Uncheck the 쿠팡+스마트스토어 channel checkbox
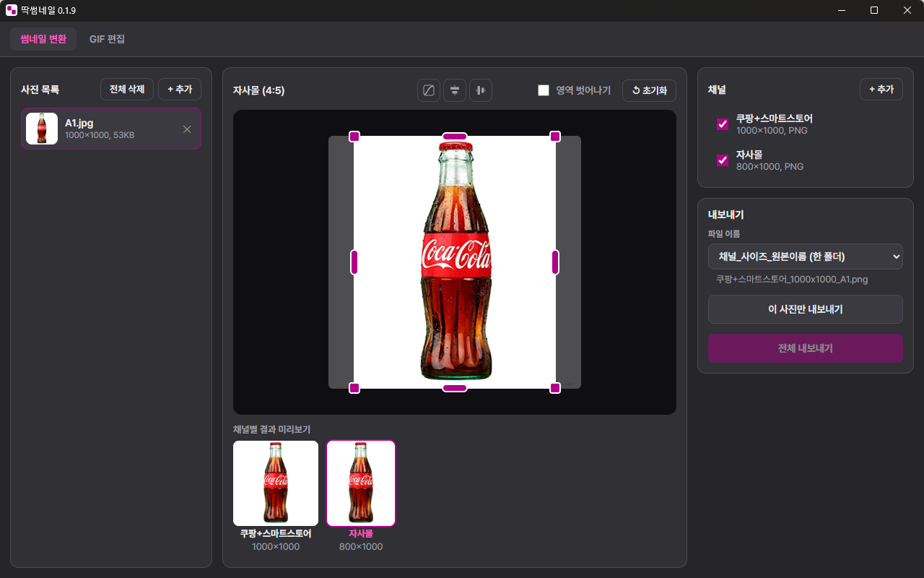Screen dimensions: 924x578 click(723, 124)
